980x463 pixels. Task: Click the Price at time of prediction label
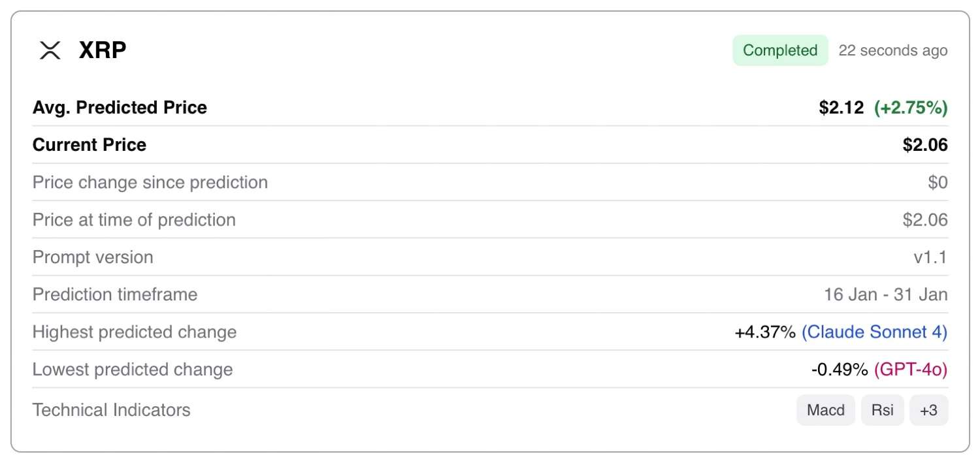pos(134,219)
